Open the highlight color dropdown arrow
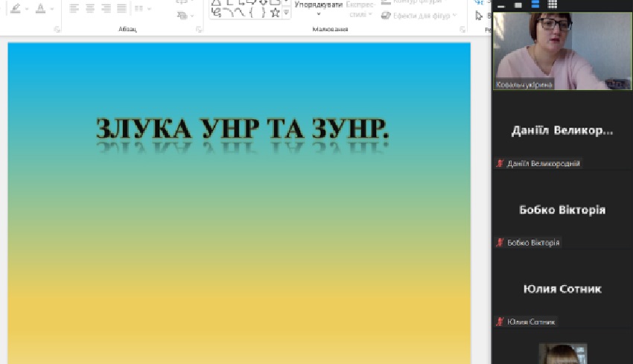 coord(27,8)
